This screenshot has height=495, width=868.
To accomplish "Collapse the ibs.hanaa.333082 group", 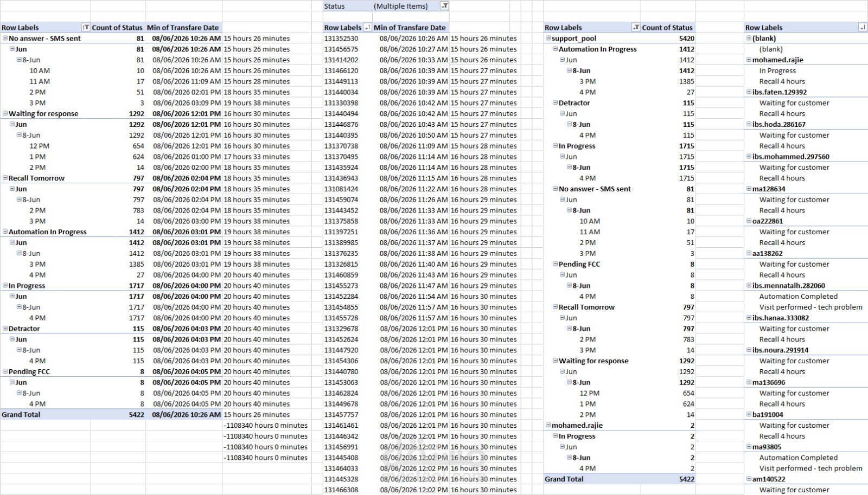I will (749, 318).
